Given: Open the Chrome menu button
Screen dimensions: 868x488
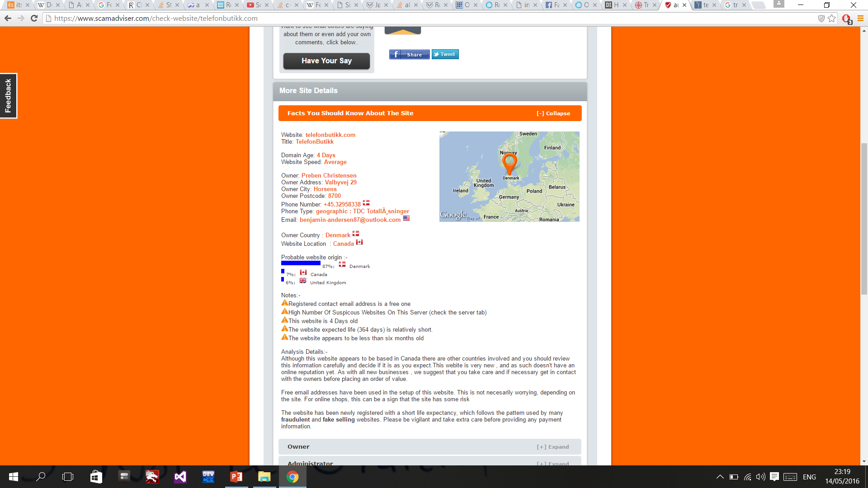Looking at the screenshot, I should click(860, 19).
